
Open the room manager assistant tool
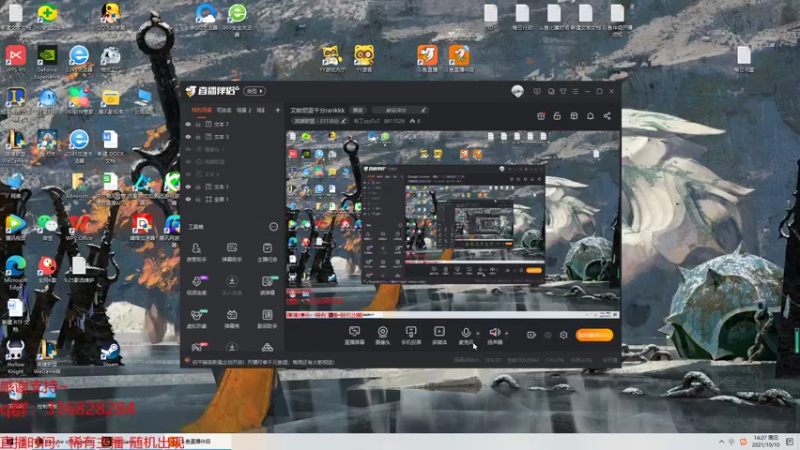click(x=196, y=252)
